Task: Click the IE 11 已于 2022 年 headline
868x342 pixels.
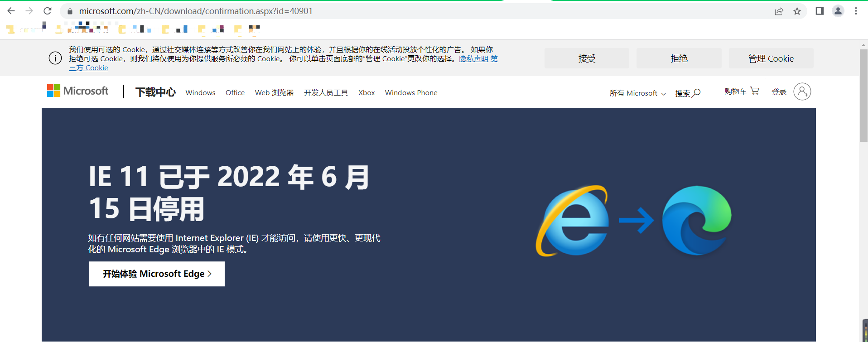Action: click(229, 193)
